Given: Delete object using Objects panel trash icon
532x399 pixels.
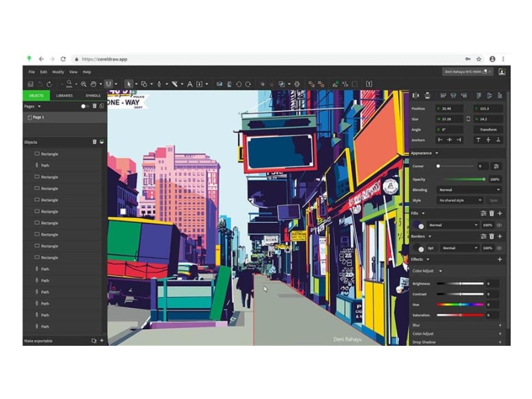Looking at the screenshot, I should point(94,142).
